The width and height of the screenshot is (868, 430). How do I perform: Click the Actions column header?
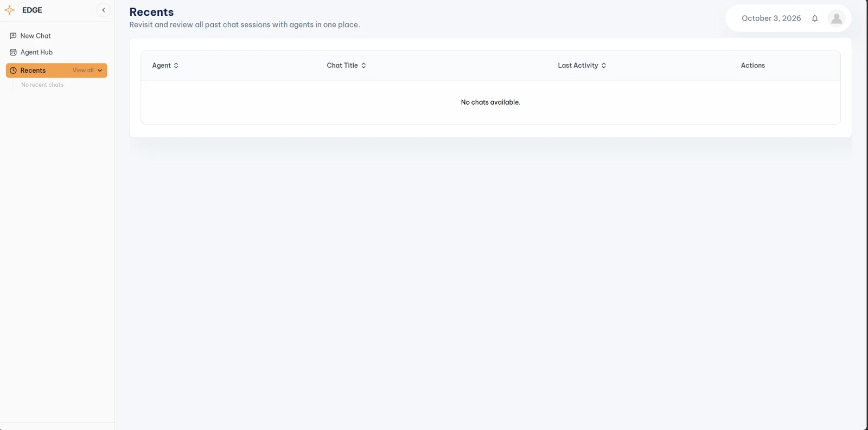[753, 65]
